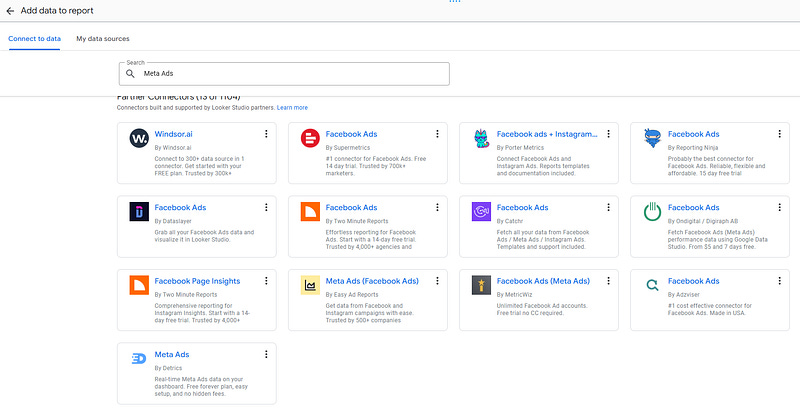Image resolution: width=800 pixels, height=415 pixels.
Task: Open Facebook Ads by Adzviser
Action: [x=693, y=281]
